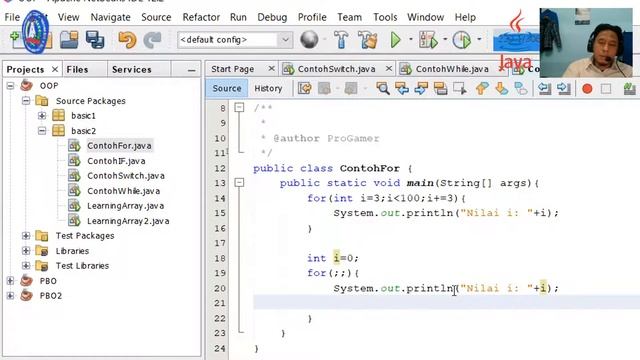Click the Comment lines icon
Viewport: 640px width, 360px height.
click(629, 89)
